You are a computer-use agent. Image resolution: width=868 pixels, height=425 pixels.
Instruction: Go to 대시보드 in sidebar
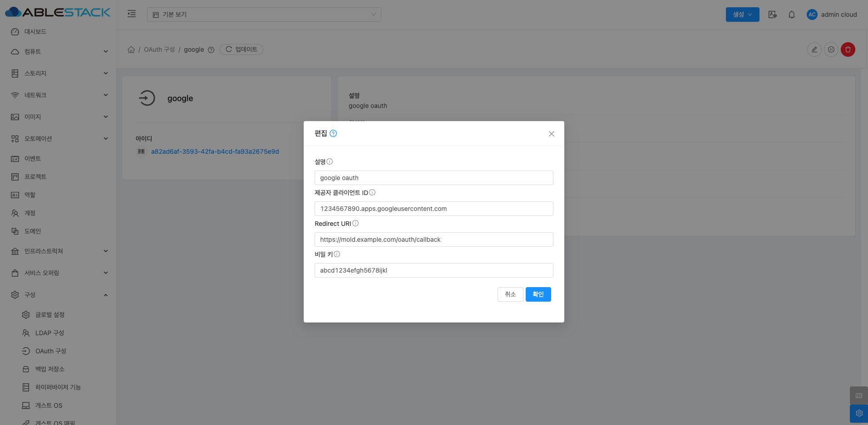pyautogui.click(x=35, y=32)
